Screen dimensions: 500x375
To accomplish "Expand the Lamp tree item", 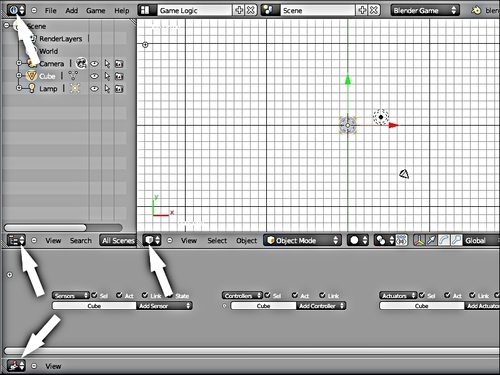I will click(19, 88).
